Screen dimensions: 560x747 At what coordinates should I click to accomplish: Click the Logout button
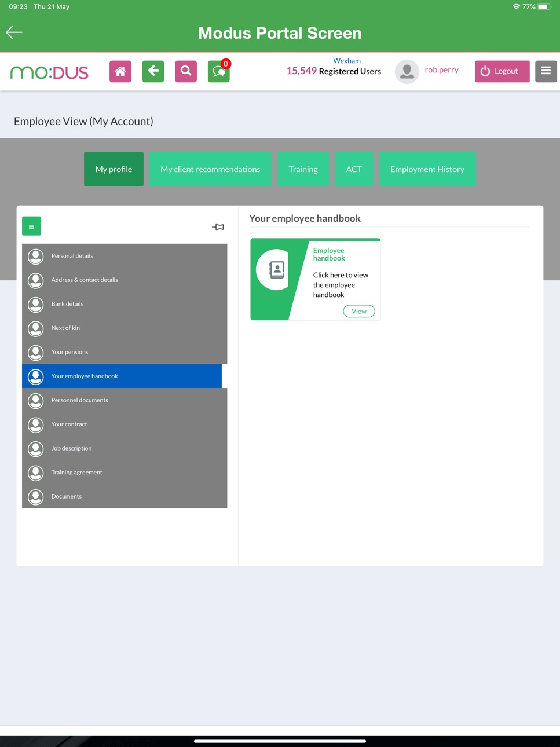point(502,71)
